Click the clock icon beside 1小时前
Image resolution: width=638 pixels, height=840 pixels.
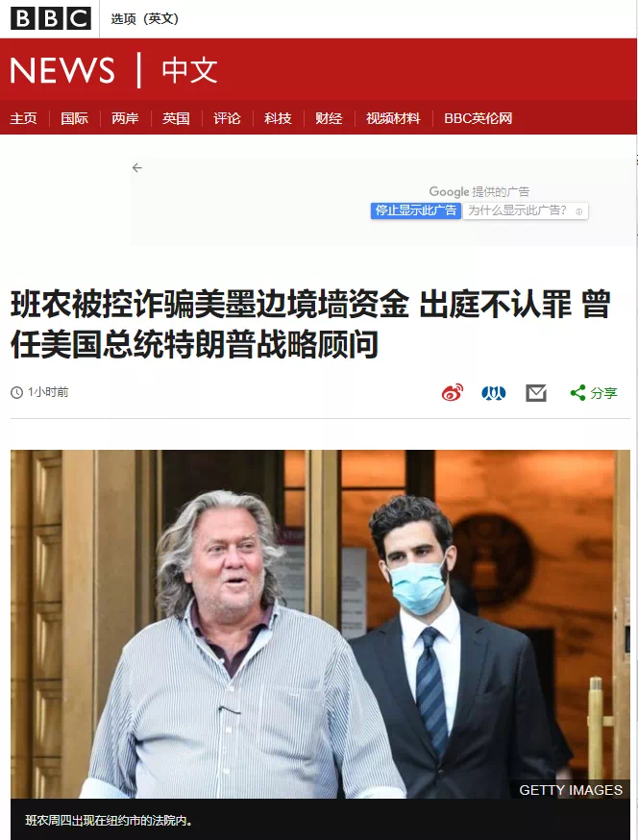point(16,393)
